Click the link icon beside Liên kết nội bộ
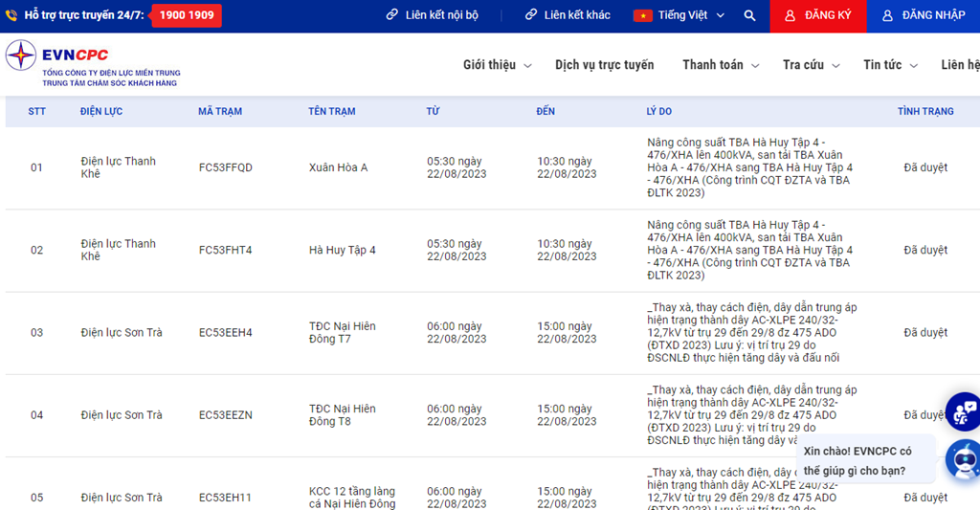 tap(392, 16)
